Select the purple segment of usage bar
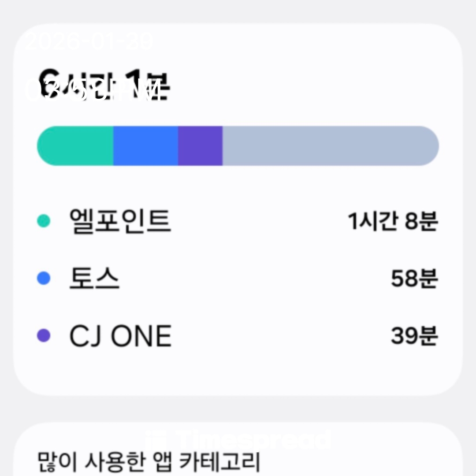Viewport: 476px width, 476px height. (x=200, y=146)
